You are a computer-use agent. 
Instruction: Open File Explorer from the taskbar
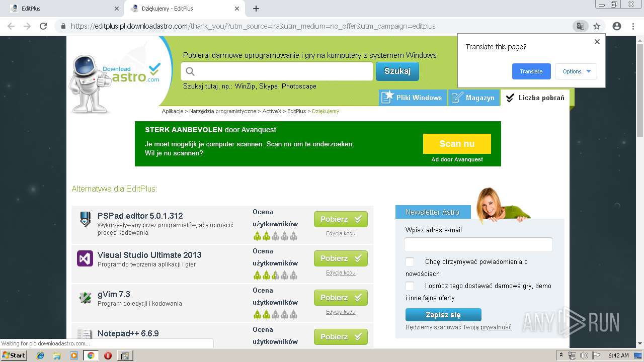pos(57,355)
